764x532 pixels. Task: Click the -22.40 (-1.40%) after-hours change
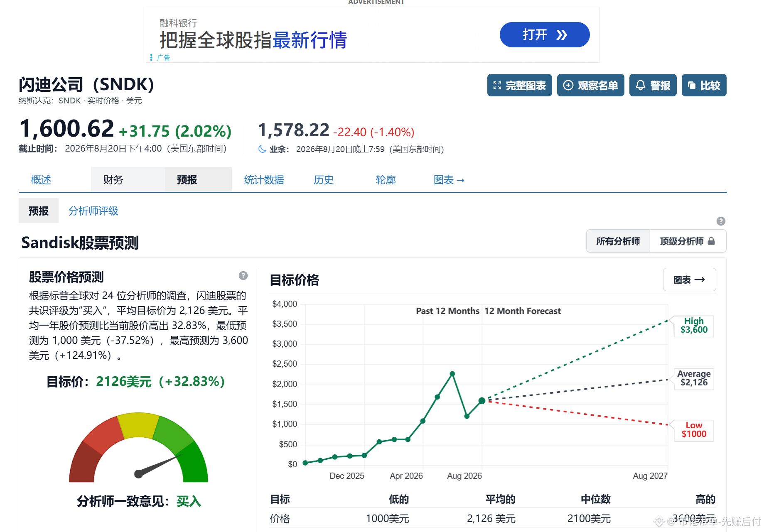point(374,132)
